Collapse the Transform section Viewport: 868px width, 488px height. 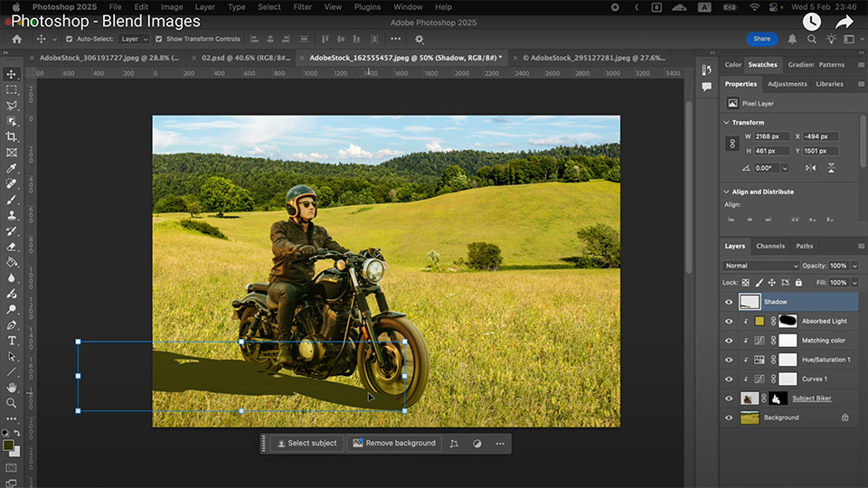[726, 122]
